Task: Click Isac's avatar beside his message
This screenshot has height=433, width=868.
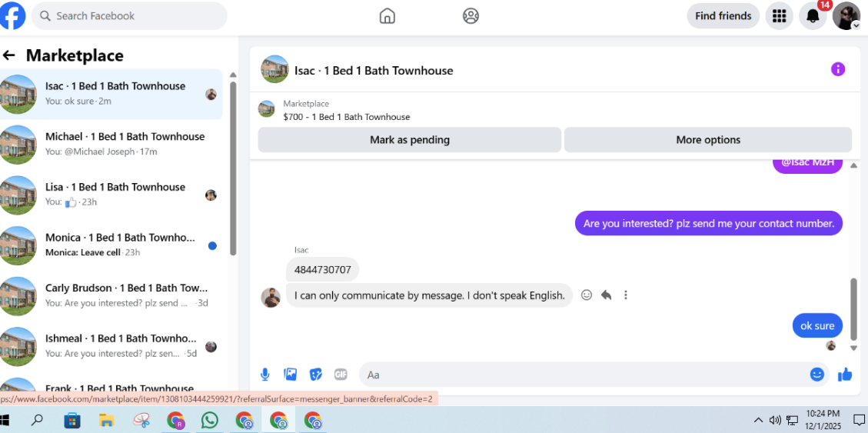Action: (270, 298)
